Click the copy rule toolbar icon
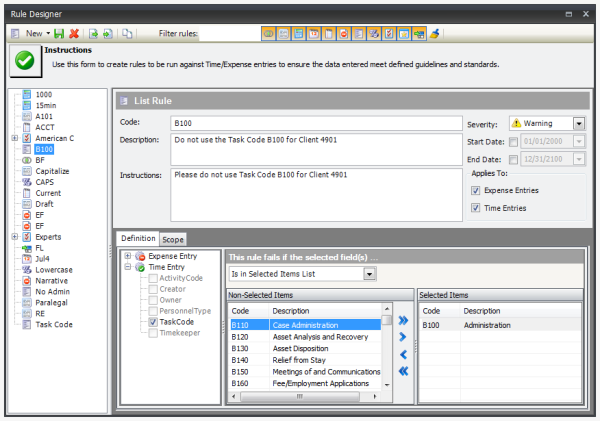The width and height of the screenshot is (600, 421). (127, 33)
